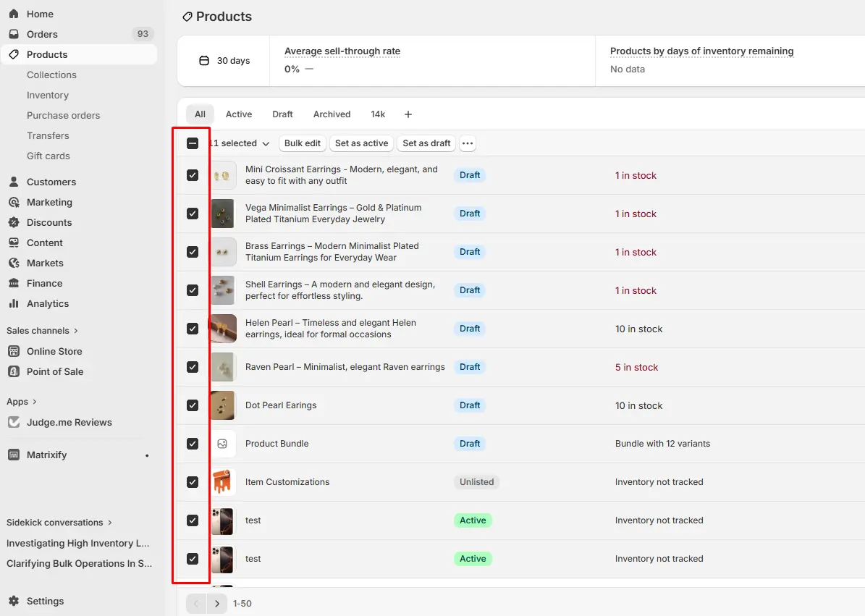Click Unlisted status badge for Item Customizations
This screenshot has height=616, width=865.
click(476, 482)
